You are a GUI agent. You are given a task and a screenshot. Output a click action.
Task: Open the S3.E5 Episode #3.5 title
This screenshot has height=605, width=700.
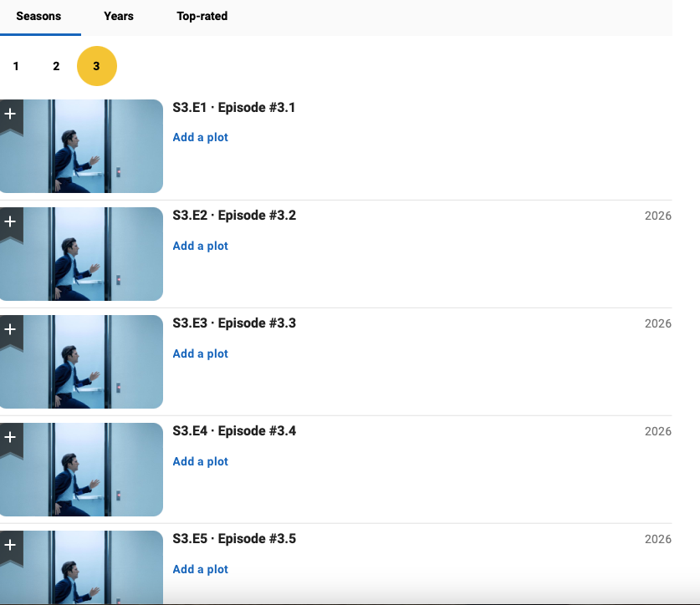[234, 539]
